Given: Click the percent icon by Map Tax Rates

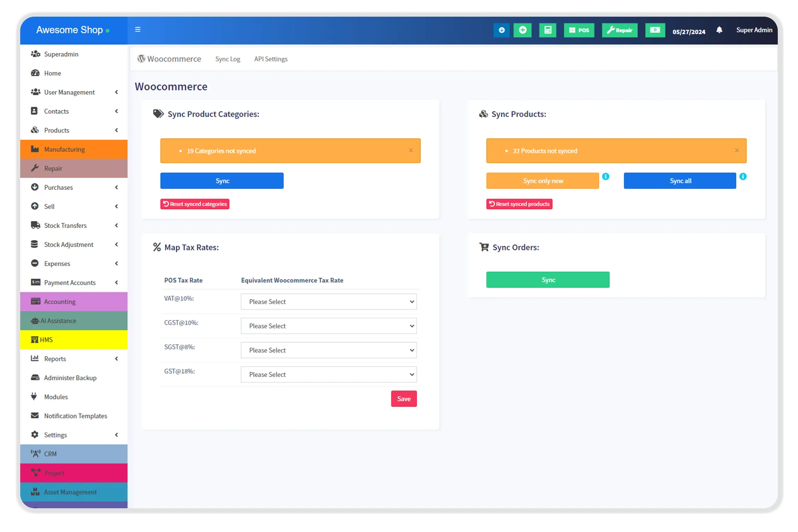Looking at the screenshot, I should pyautogui.click(x=157, y=247).
